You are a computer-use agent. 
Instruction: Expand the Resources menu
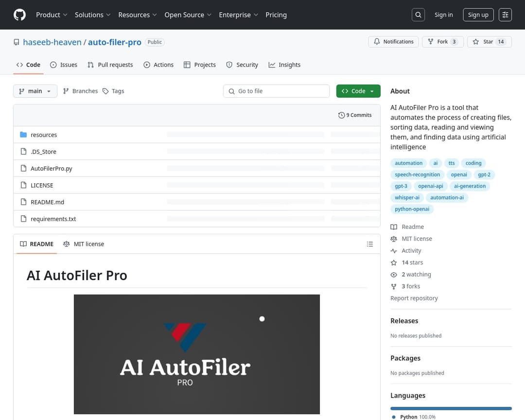click(137, 15)
